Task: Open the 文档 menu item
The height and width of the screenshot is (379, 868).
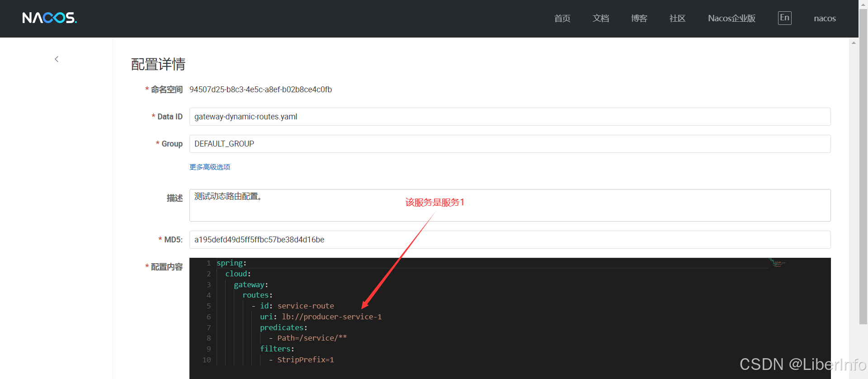Action: [x=601, y=19]
